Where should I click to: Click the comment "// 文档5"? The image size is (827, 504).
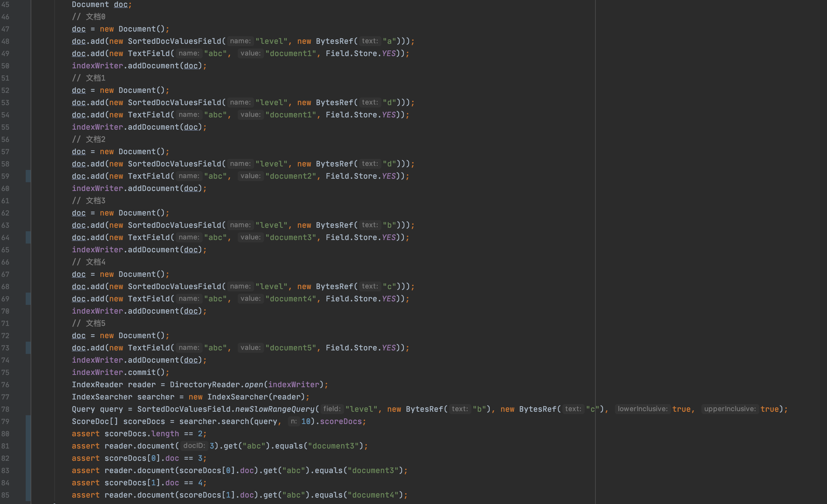[x=88, y=324]
